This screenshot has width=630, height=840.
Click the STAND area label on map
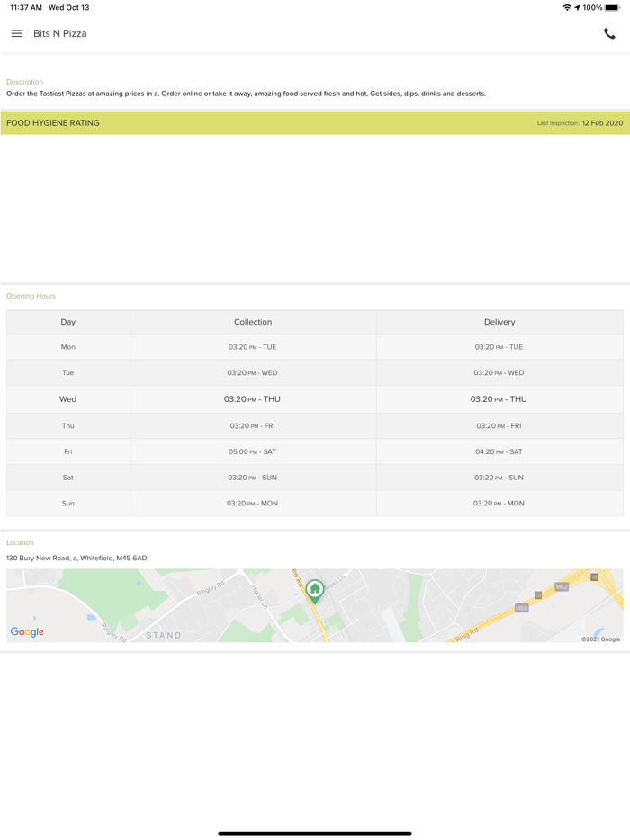(x=164, y=635)
